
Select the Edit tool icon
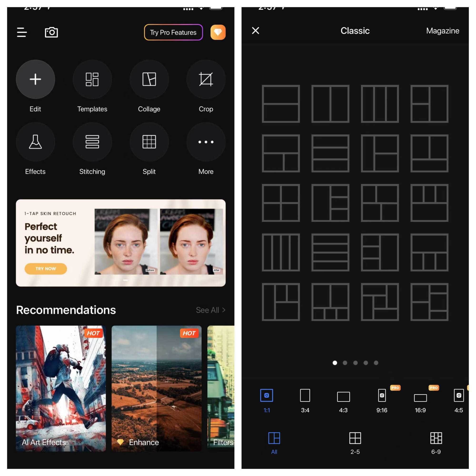click(35, 79)
